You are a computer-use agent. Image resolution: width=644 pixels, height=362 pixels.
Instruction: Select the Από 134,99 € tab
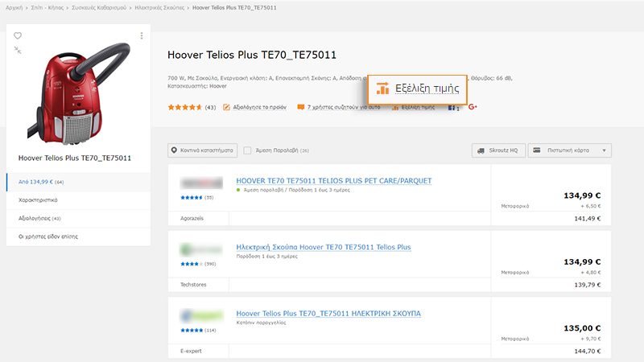tap(78, 182)
